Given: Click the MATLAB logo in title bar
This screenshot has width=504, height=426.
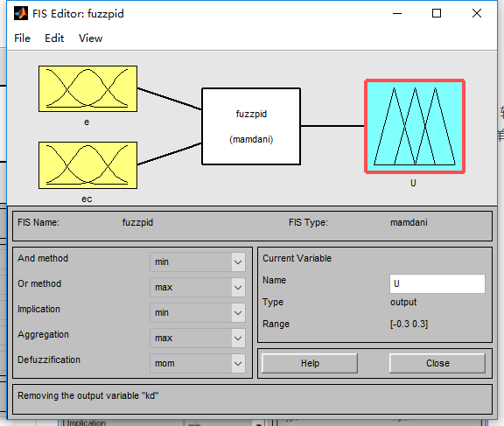Looking at the screenshot, I should click(21, 13).
